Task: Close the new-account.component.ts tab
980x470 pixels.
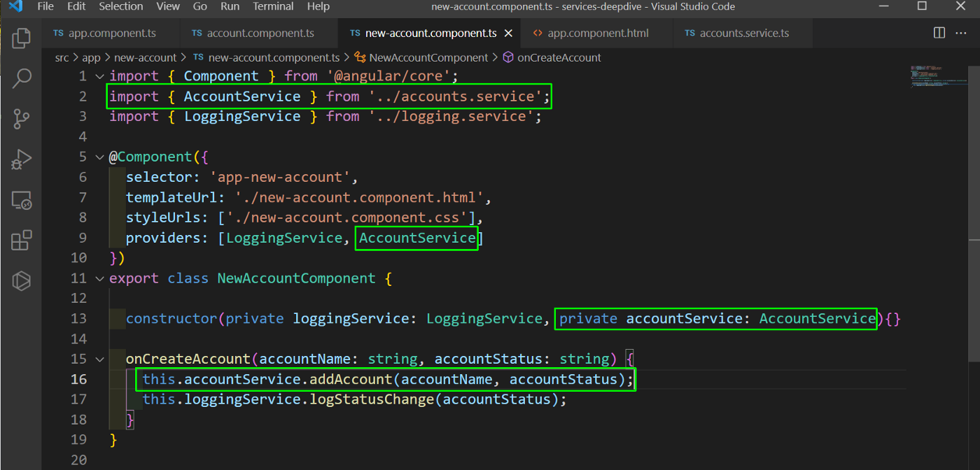Action: [x=508, y=34]
